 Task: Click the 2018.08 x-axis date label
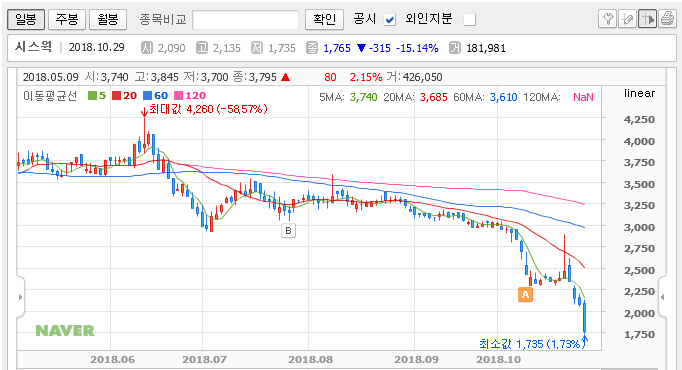coord(311,360)
